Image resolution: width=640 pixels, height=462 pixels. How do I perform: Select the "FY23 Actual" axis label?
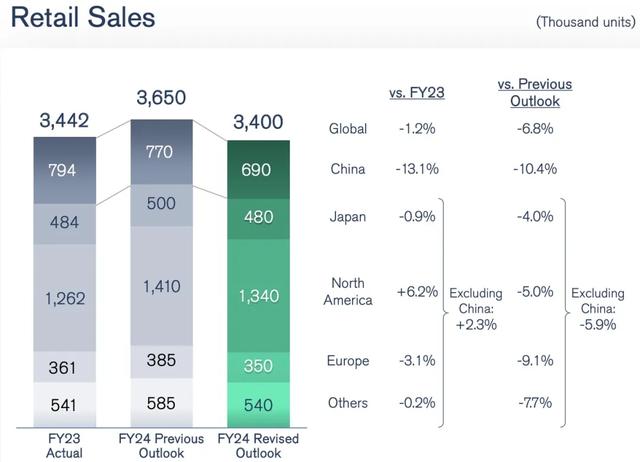[x=64, y=446]
